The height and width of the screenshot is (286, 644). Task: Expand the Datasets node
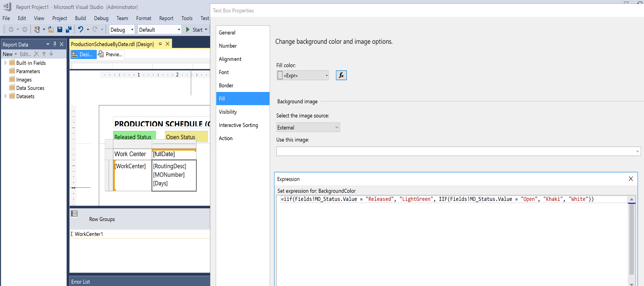coord(5,96)
